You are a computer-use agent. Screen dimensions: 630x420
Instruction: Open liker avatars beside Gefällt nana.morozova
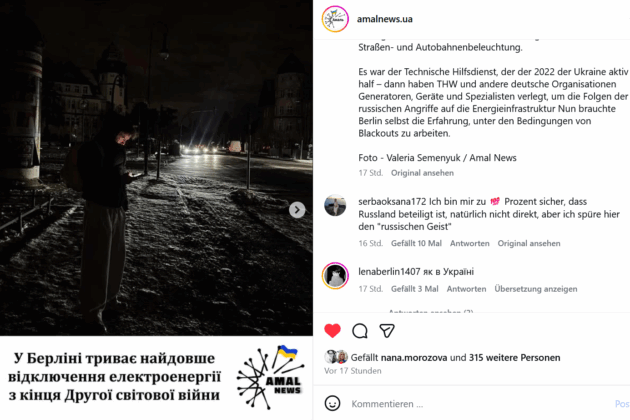[336, 357]
